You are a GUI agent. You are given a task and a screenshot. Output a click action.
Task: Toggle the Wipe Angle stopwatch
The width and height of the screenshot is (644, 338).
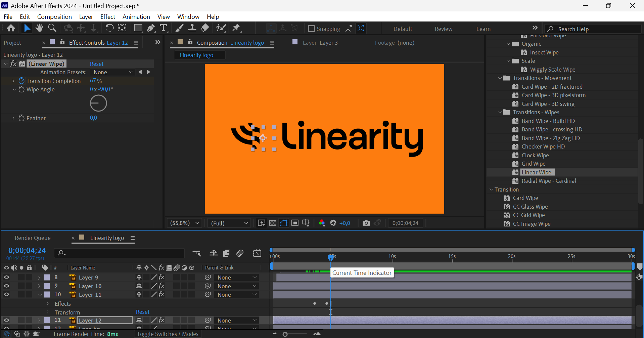click(x=21, y=89)
